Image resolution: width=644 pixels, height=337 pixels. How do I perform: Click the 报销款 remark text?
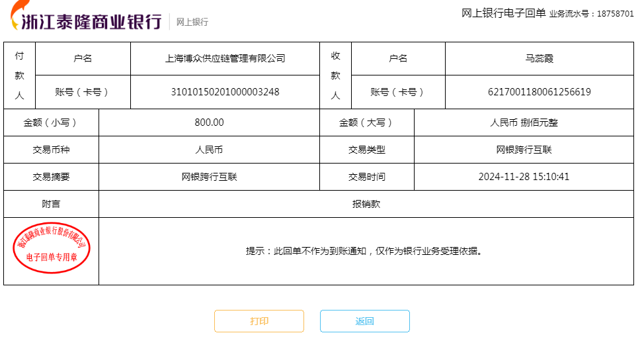pos(366,204)
